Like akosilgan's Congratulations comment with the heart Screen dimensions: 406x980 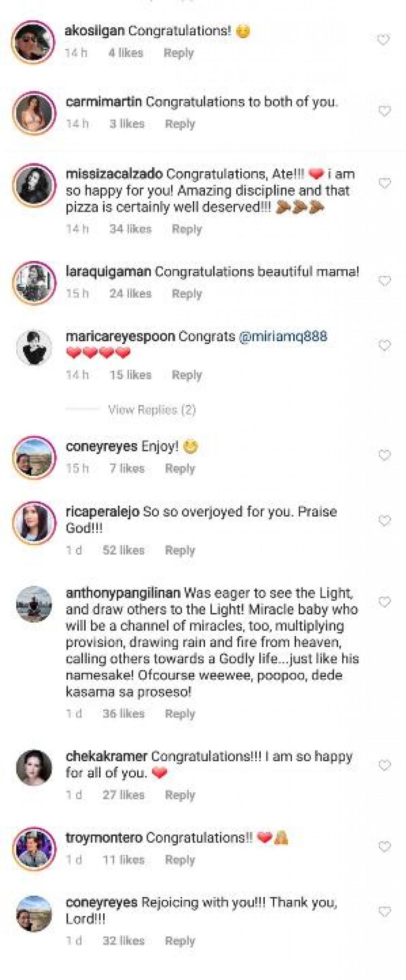tap(384, 40)
